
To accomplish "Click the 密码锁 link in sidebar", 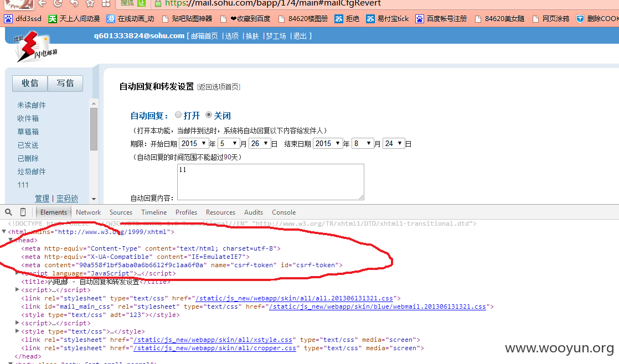I will [67, 198].
